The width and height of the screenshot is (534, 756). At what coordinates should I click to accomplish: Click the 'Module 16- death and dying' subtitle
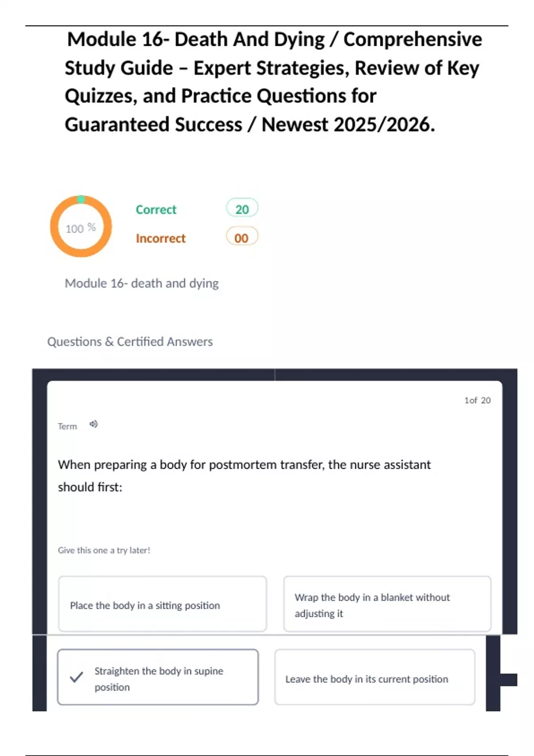tap(142, 283)
